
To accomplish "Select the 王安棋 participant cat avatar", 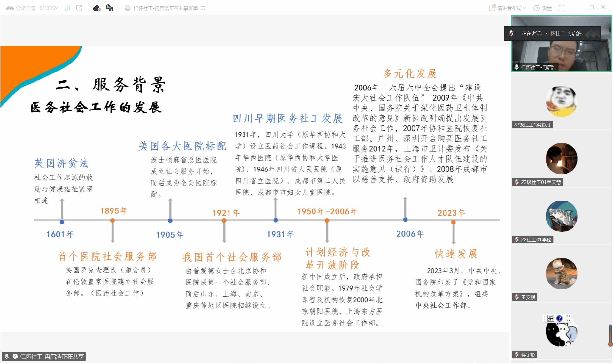I will (x=561, y=274).
